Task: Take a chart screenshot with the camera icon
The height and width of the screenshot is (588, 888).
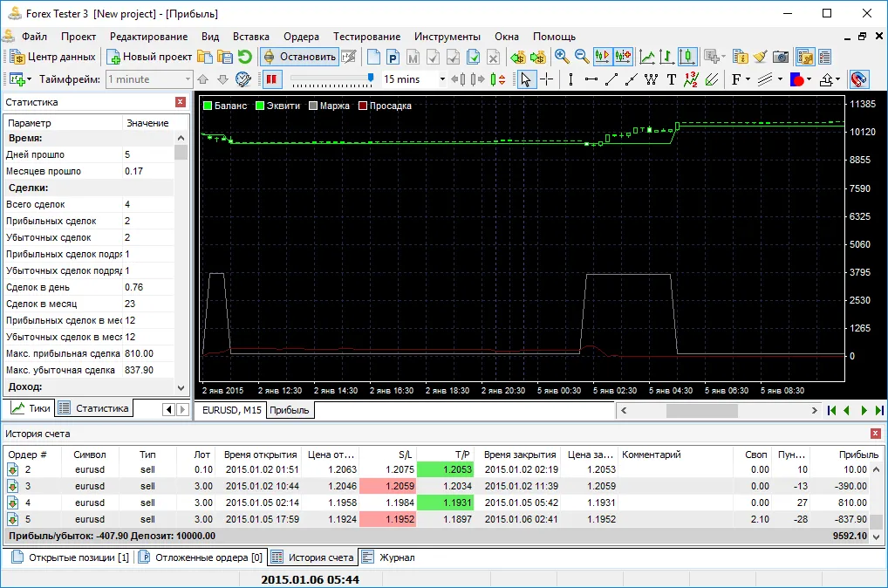Action: coord(781,57)
